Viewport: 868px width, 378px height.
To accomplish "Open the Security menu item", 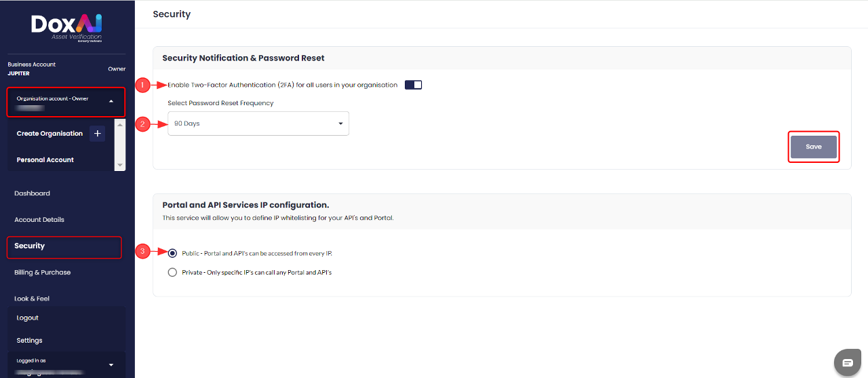I will click(30, 246).
